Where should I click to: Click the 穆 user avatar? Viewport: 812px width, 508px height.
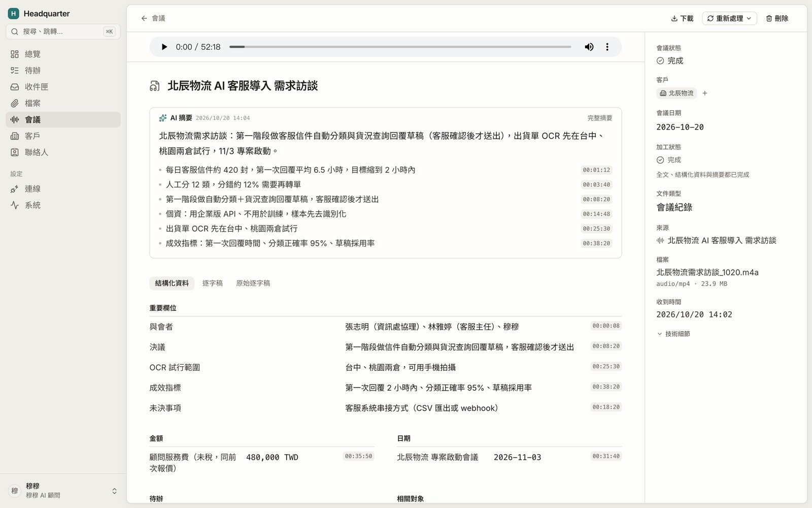pyautogui.click(x=15, y=491)
